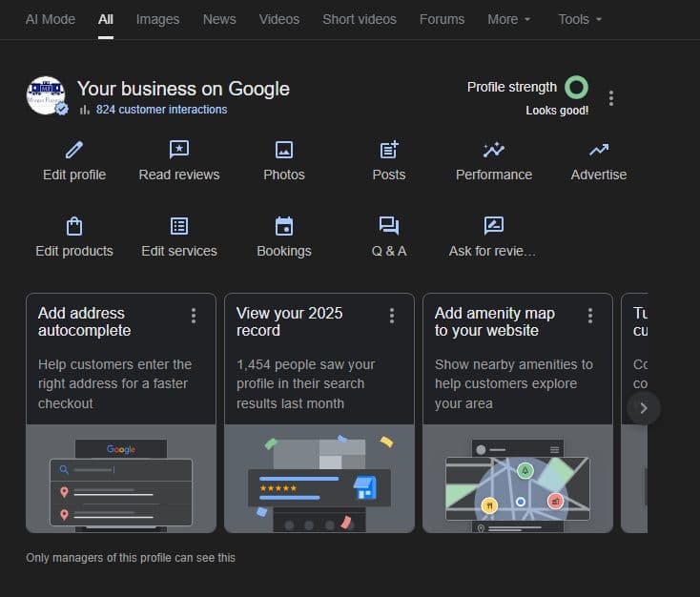Viewport: 700px width, 597px height.
Task: Click the green Profile strength ring indicator
Action: (x=576, y=88)
